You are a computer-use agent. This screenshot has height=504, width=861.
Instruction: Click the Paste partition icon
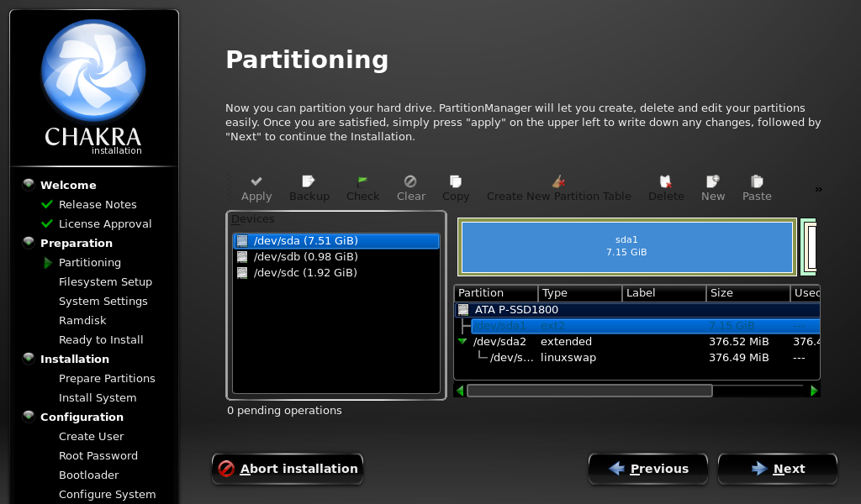click(x=757, y=181)
